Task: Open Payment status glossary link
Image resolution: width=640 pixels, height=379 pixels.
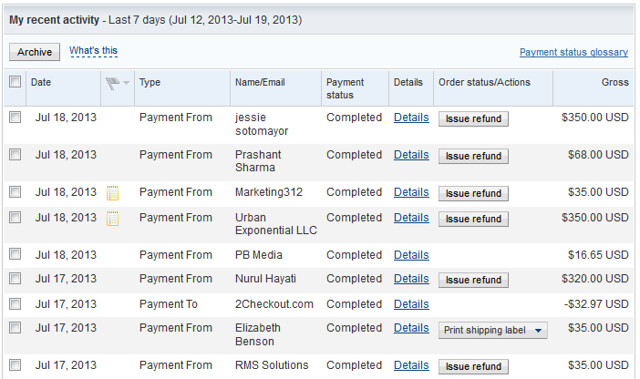Action: point(573,52)
